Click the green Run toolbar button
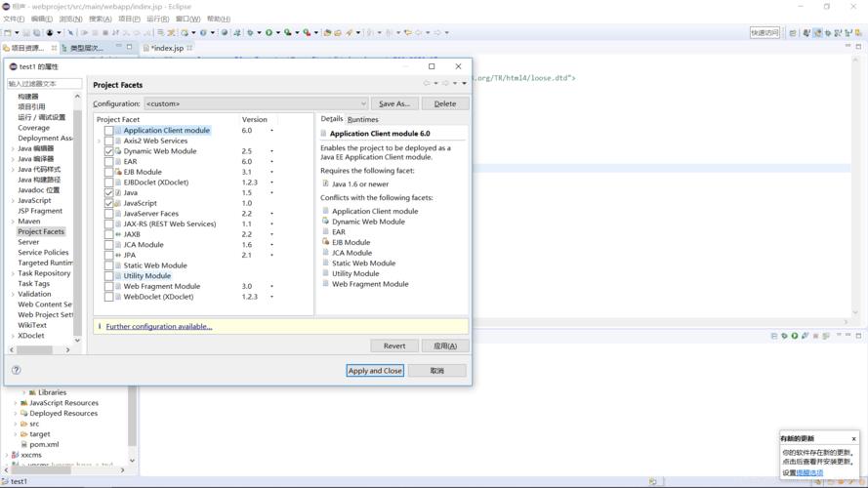The image size is (868, 488). pos(269,32)
